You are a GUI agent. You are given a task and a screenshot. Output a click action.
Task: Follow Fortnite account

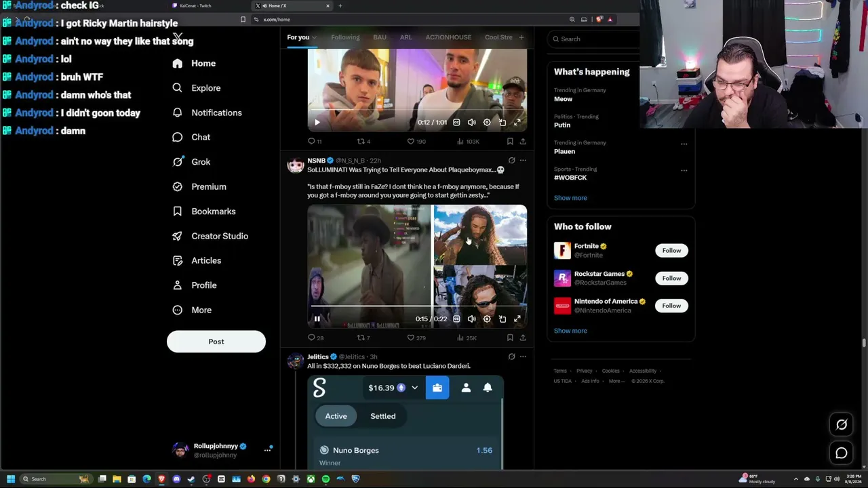click(671, 251)
